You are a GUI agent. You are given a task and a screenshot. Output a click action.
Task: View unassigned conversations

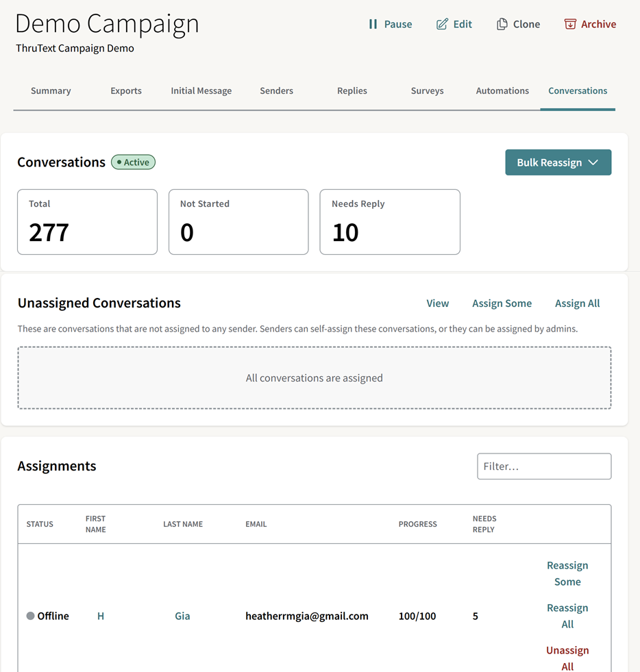click(x=438, y=303)
